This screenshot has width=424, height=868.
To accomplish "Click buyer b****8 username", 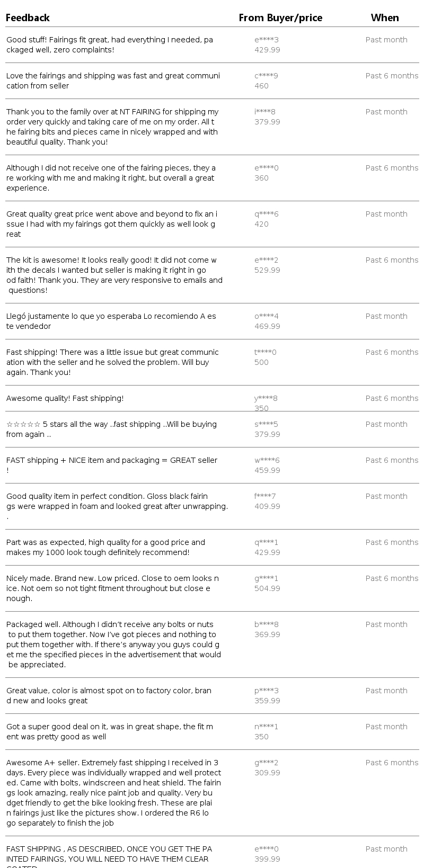I will (266, 624).
